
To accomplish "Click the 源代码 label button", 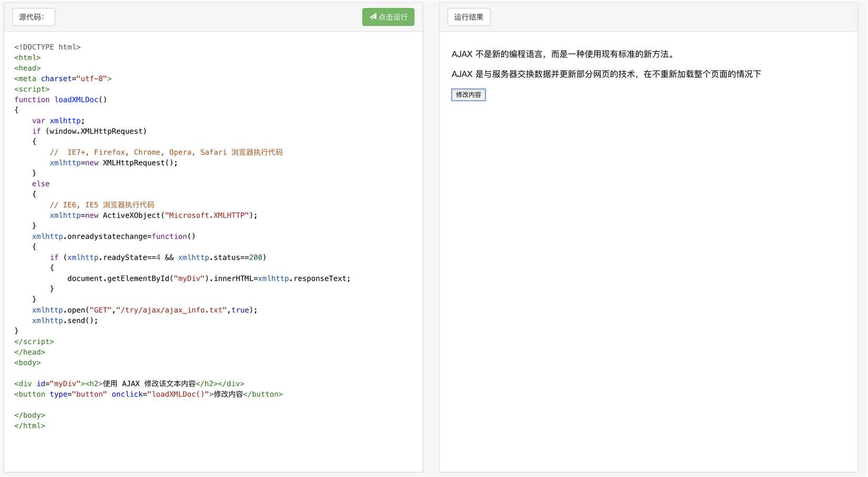I will 34,17.
